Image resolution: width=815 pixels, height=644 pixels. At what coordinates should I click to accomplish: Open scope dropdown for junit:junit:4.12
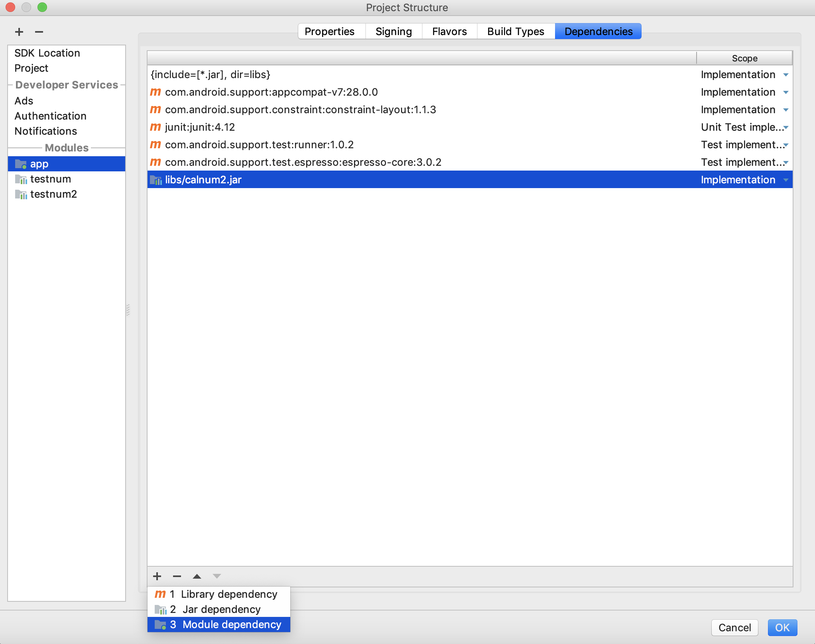click(x=785, y=128)
